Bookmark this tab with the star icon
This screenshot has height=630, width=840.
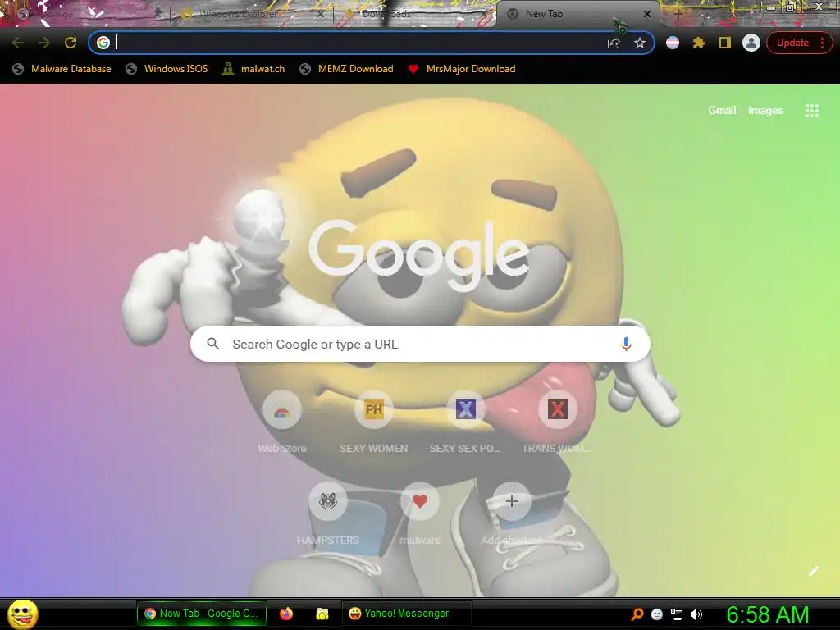[640, 43]
